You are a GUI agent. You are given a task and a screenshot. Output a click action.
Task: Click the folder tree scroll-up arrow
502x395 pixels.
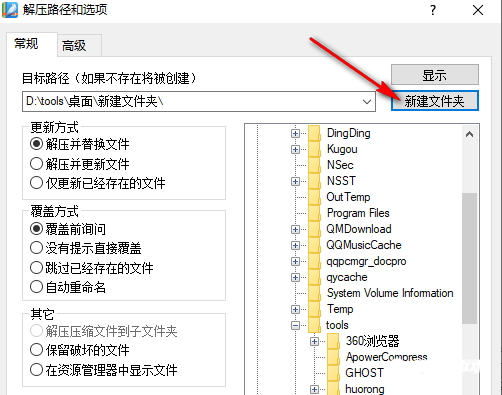click(469, 134)
